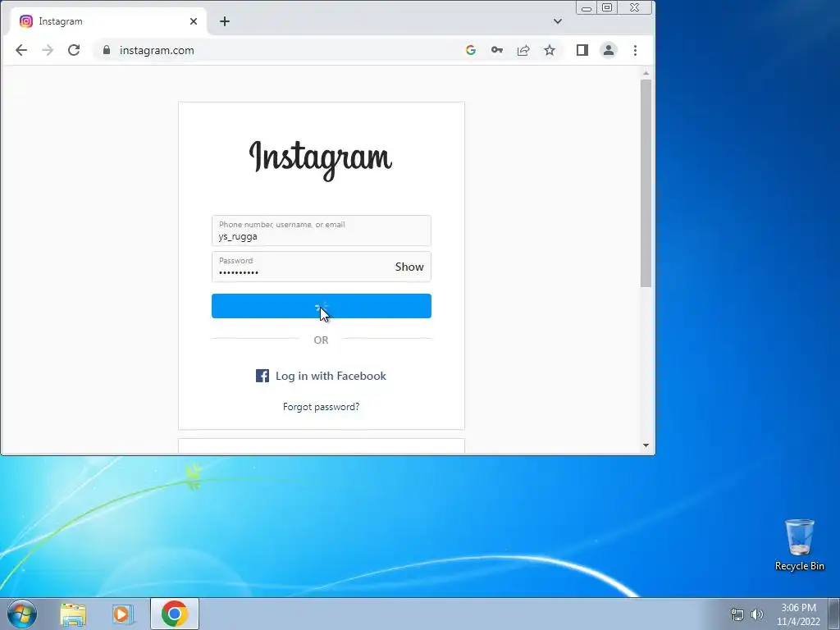Open the Chrome profile avatar
Viewport: 840px width, 630px height.
coord(609,50)
